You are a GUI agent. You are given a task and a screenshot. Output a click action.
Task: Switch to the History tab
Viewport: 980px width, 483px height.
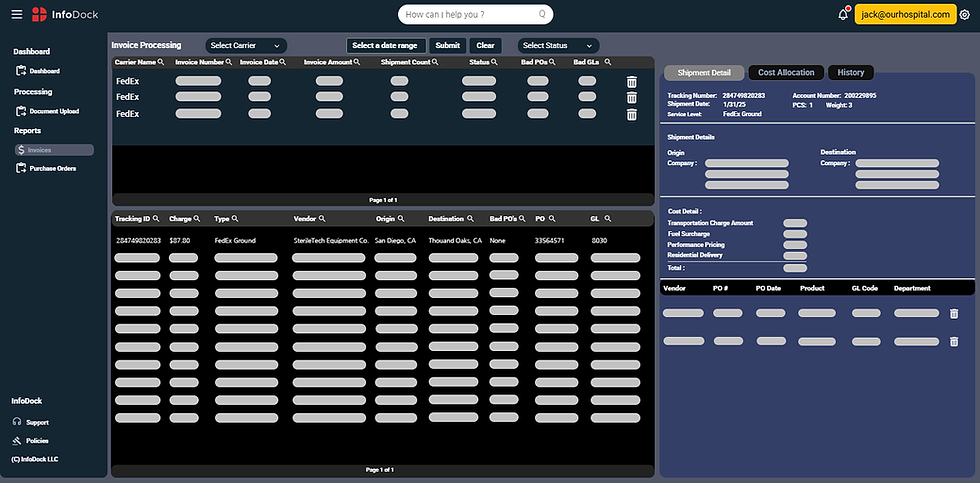pos(851,72)
